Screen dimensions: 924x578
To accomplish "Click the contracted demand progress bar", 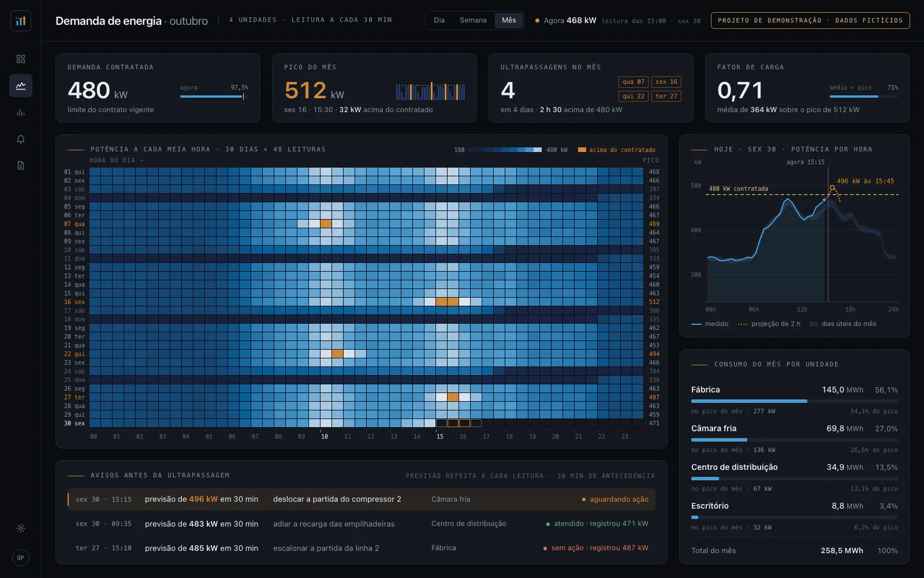I will coord(214,97).
